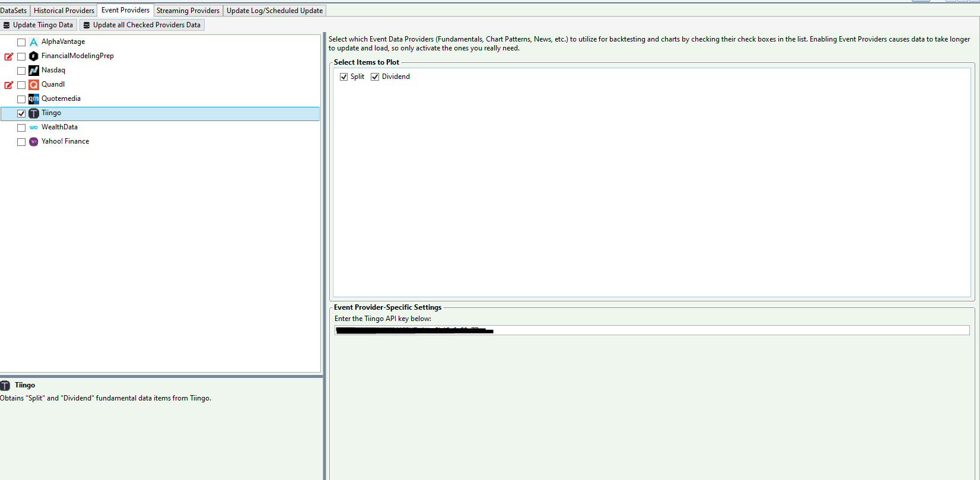Viewport: 980px width, 480px height.
Task: Uncheck the Dividend plot item
Action: pyautogui.click(x=375, y=77)
